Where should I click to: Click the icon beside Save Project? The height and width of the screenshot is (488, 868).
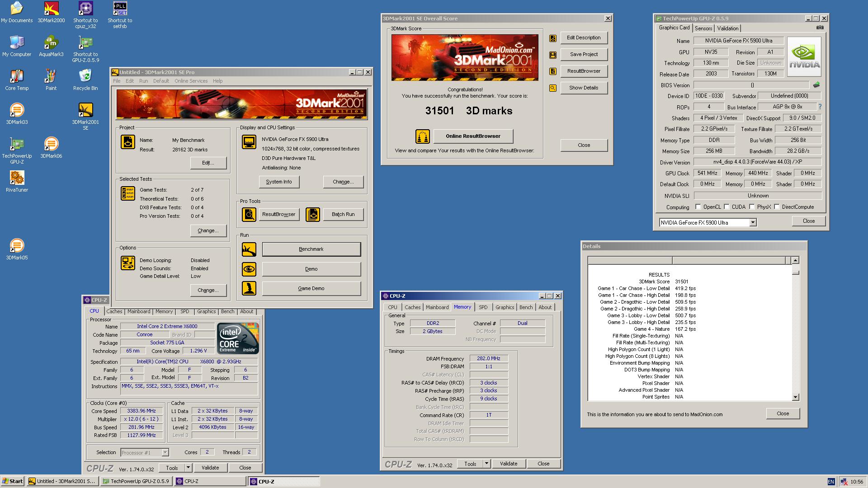[x=552, y=55]
